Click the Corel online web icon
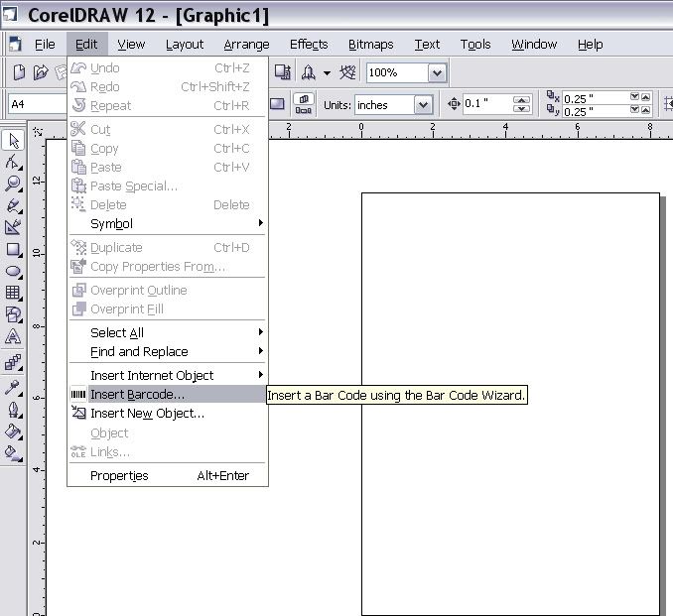This screenshot has width=673, height=616. (347, 72)
